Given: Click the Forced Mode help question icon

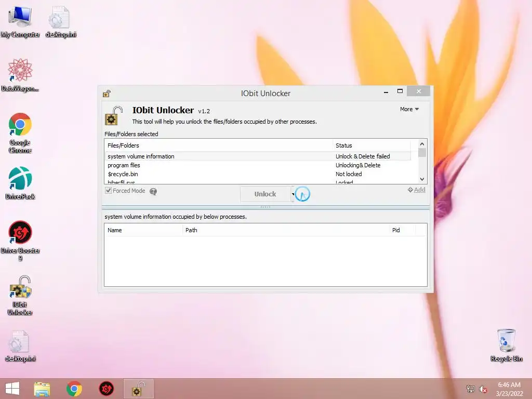Looking at the screenshot, I should [x=153, y=192].
